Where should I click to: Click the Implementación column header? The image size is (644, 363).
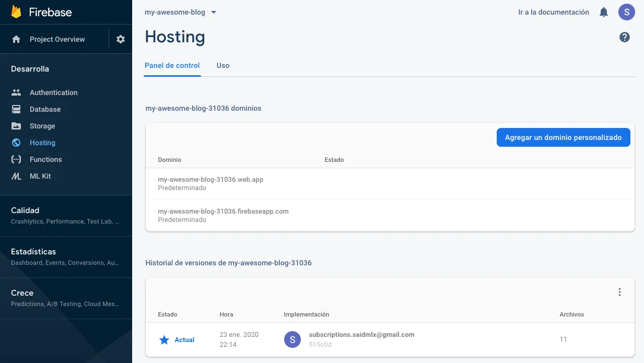[x=307, y=314]
